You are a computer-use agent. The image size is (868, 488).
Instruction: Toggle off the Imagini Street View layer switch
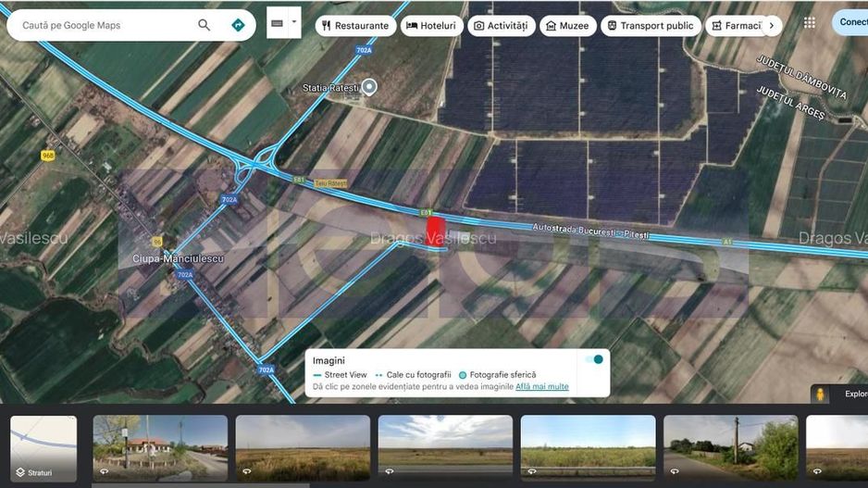pyautogui.click(x=594, y=359)
